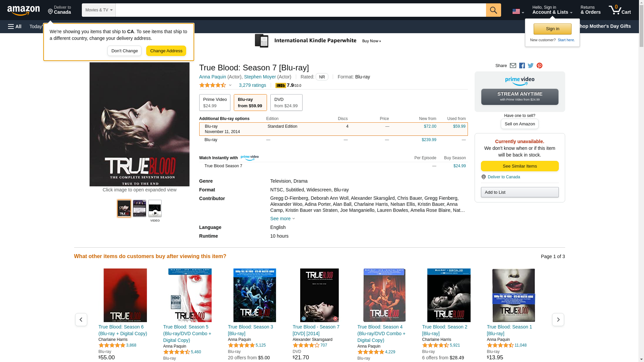Share via email envelope icon

pos(513,66)
